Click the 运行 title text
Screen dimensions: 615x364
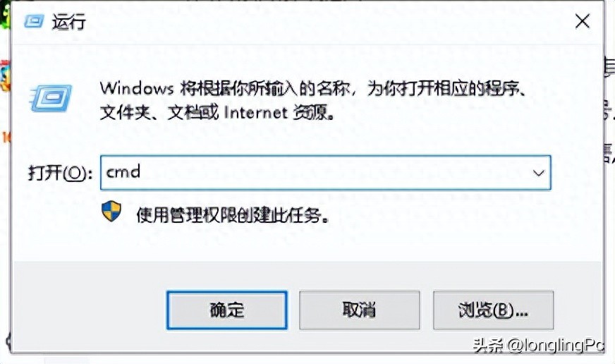click(69, 22)
